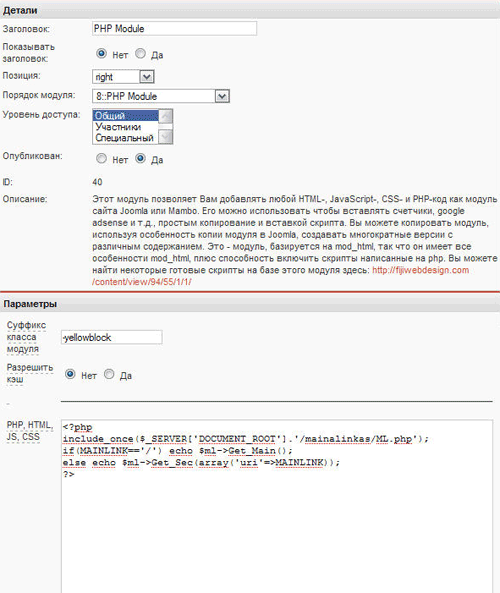The height and width of the screenshot is (593, 500).
Task: Select 'Участники' access level
Action: click(x=125, y=127)
